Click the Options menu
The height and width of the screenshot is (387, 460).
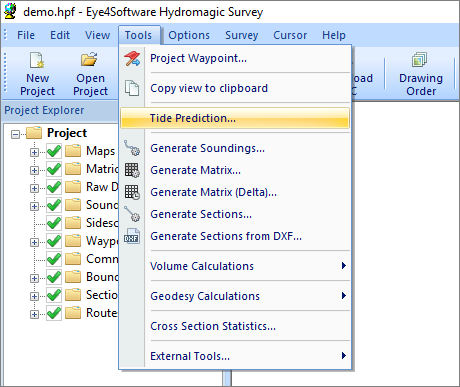pos(189,35)
